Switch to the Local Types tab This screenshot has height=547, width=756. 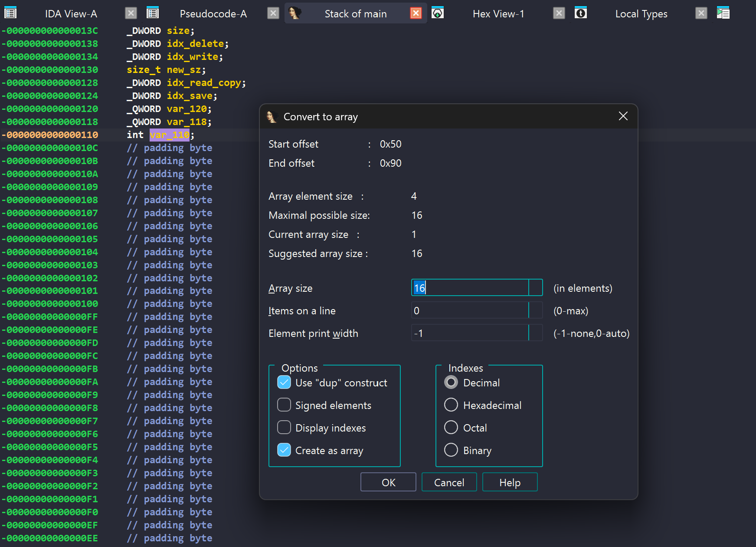(641, 14)
